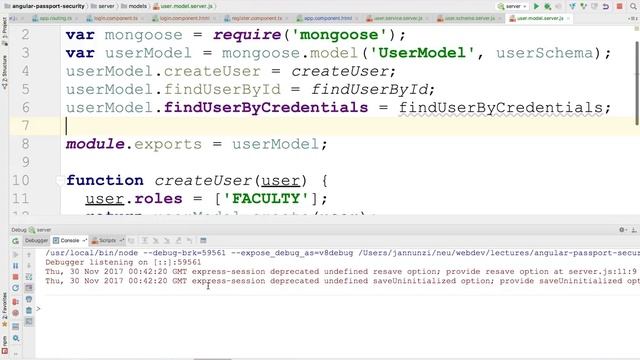This screenshot has height=360, width=640.
Task: Update project from VCS icon
Action: (572, 7)
